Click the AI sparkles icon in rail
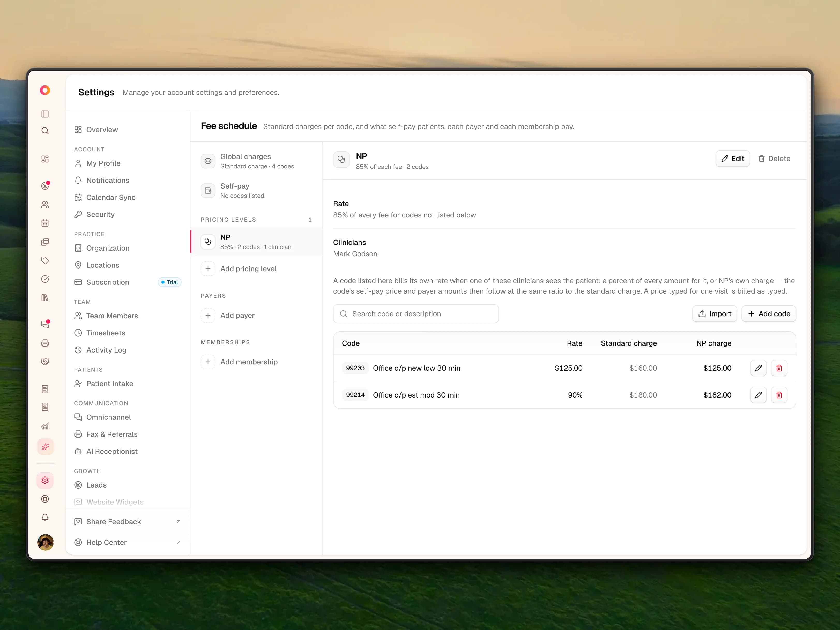 [x=45, y=447]
